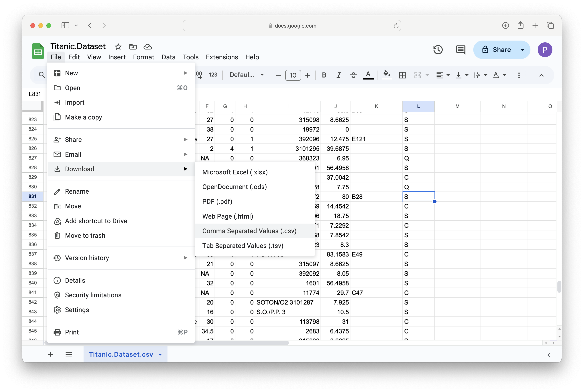Toggle bold formatting
584x392 pixels.
coord(324,75)
